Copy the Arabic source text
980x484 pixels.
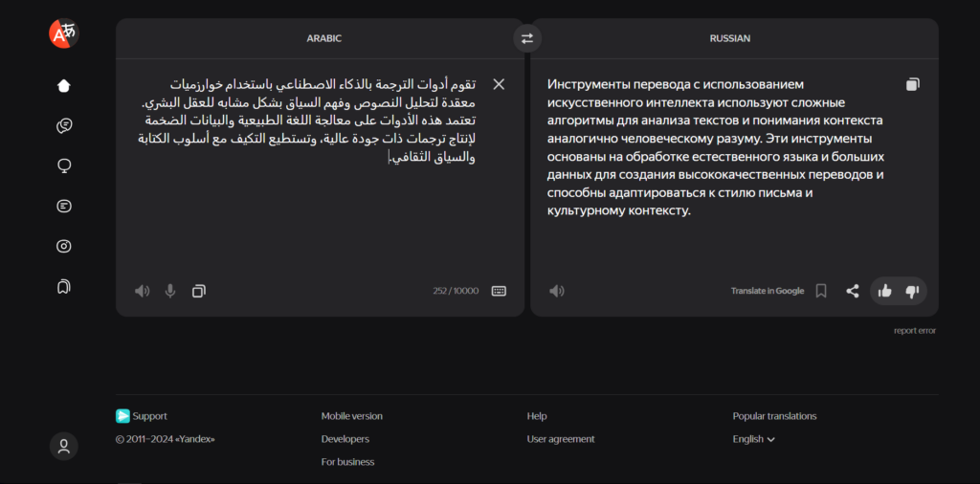coord(199,291)
